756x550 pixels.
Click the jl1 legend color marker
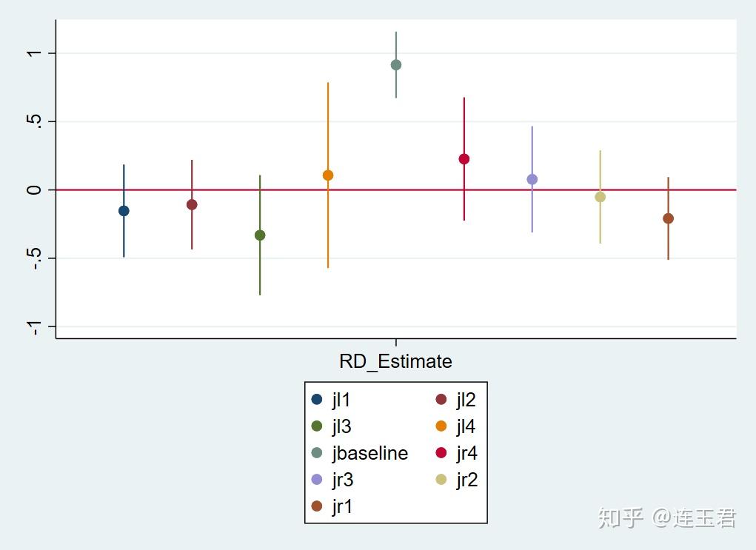point(318,400)
